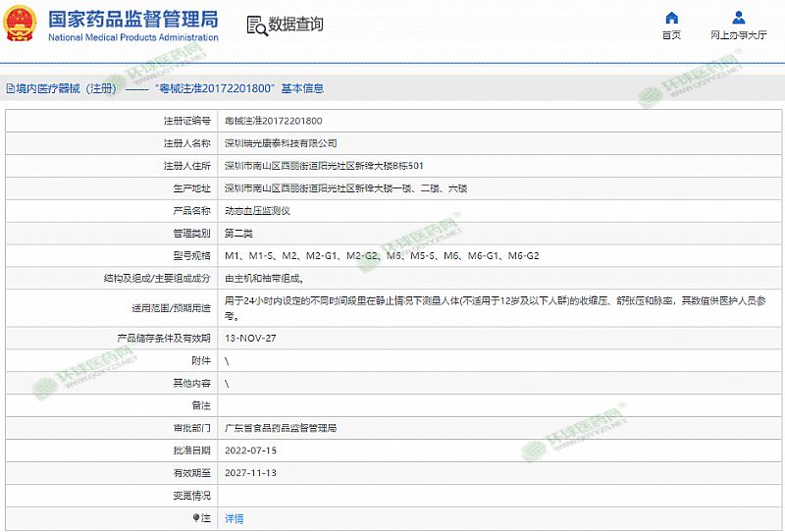Click approval date 2022-07-15
Screen dimensions: 785x532
click(x=250, y=451)
